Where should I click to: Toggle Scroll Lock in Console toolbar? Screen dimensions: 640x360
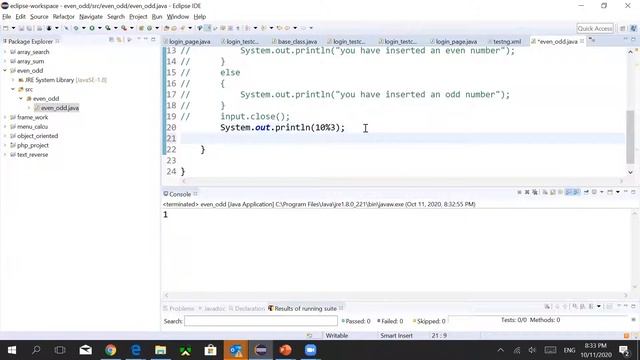[x=553, y=192]
